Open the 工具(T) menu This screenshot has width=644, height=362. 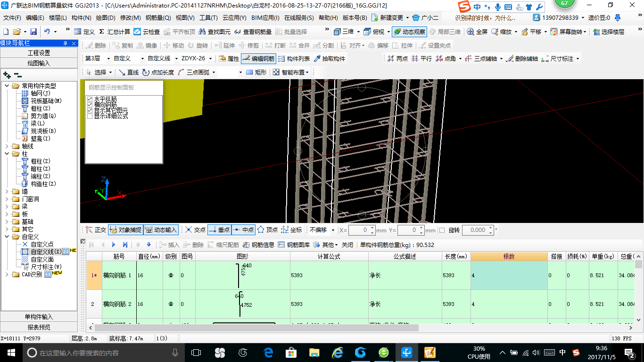208,18
